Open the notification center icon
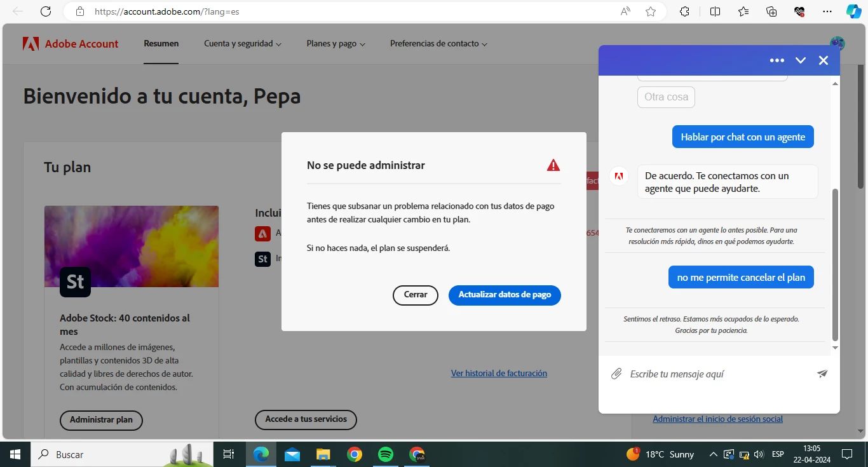Screen dimensions: 868x467 pos(847,454)
